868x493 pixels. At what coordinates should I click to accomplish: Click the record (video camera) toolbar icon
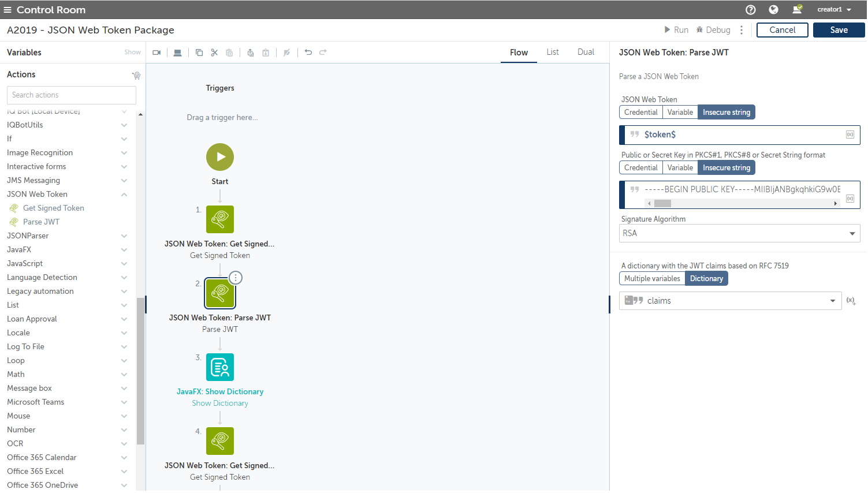tap(157, 53)
